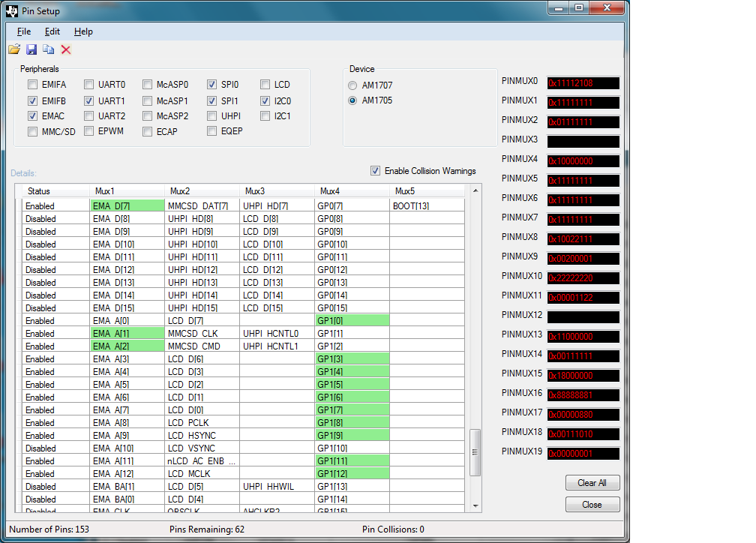Click the BOOT[13] cell
Image resolution: width=756 pixels, height=543 pixels.
[x=427, y=206]
